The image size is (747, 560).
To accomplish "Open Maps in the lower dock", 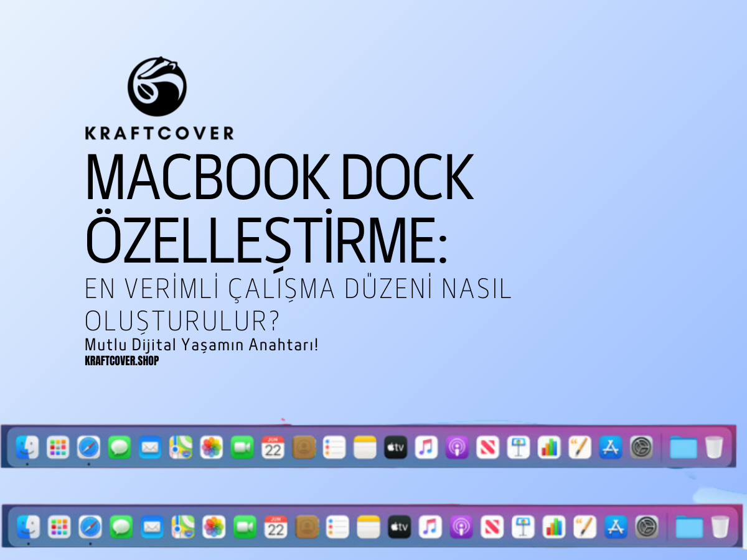I will coord(183,527).
